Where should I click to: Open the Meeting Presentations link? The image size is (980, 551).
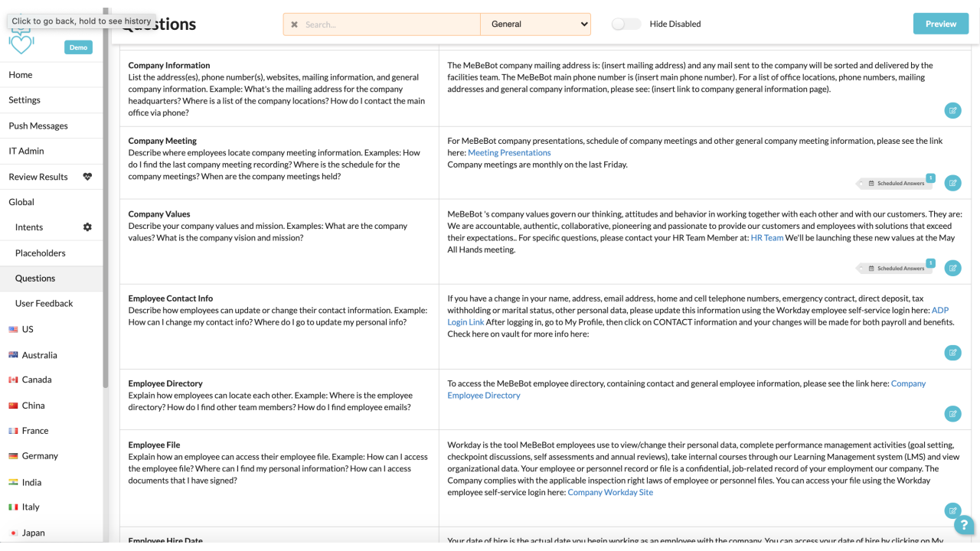(509, 153)
